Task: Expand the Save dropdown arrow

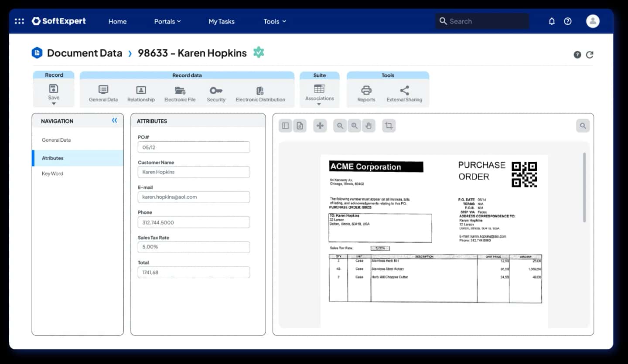Action: coord(54,104)
